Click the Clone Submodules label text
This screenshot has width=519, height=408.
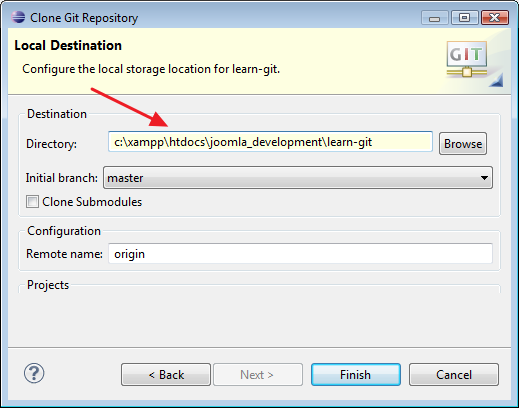[x=92, y=202]
